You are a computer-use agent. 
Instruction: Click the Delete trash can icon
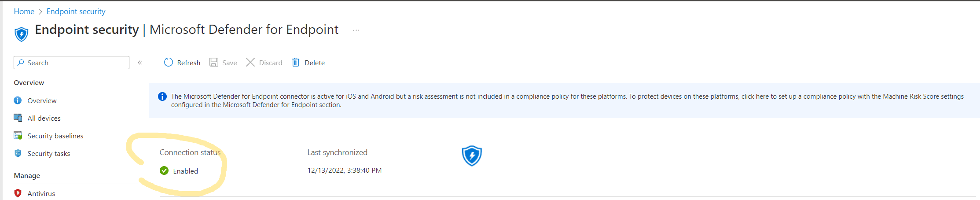pos(296,62)
